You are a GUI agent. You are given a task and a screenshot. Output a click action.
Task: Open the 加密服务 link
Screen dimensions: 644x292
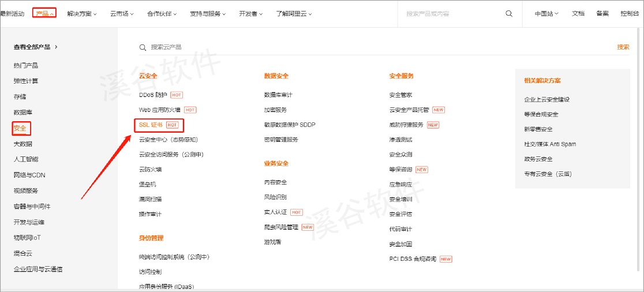(x=275, y=110)
